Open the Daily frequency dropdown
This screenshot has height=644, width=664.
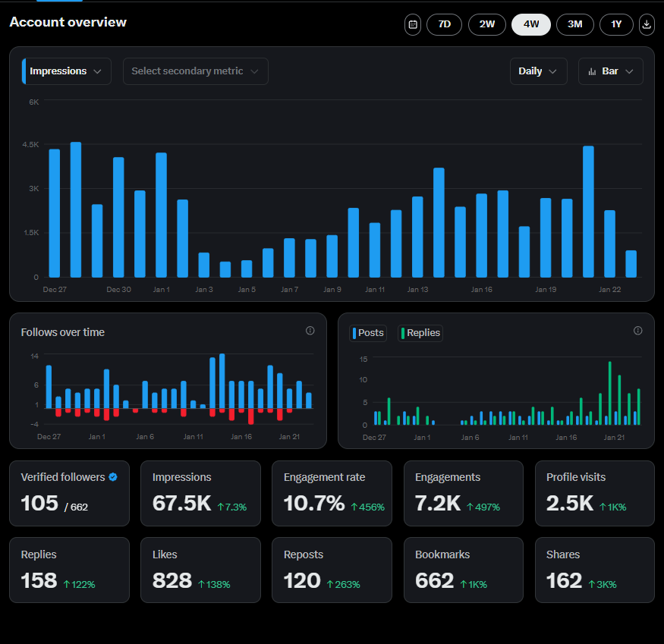[539, 71]
